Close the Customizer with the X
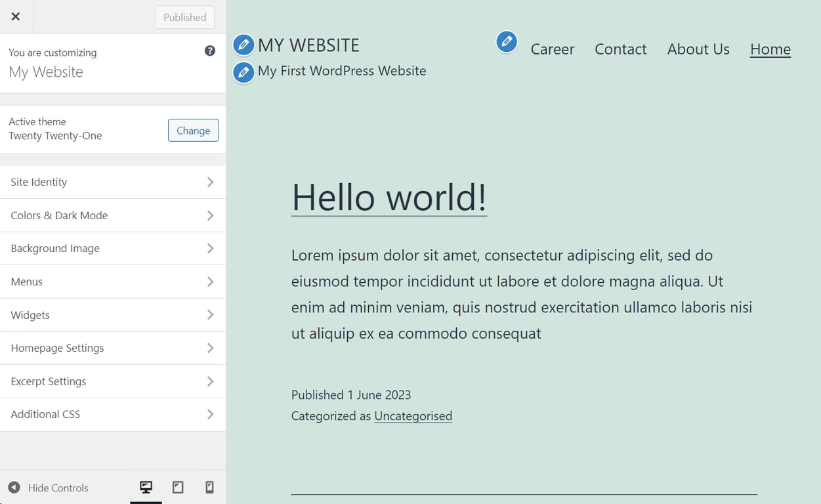Screen dimensions: 821x504 coord(16,16)
